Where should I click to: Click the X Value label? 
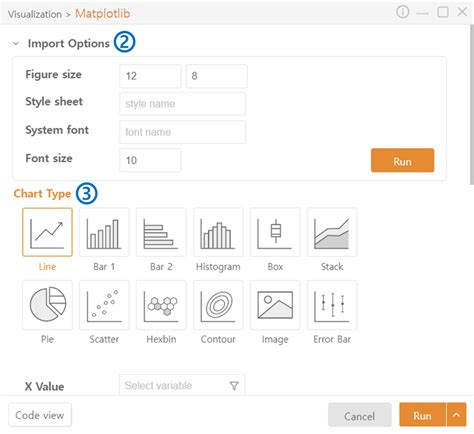pos(44,386)
